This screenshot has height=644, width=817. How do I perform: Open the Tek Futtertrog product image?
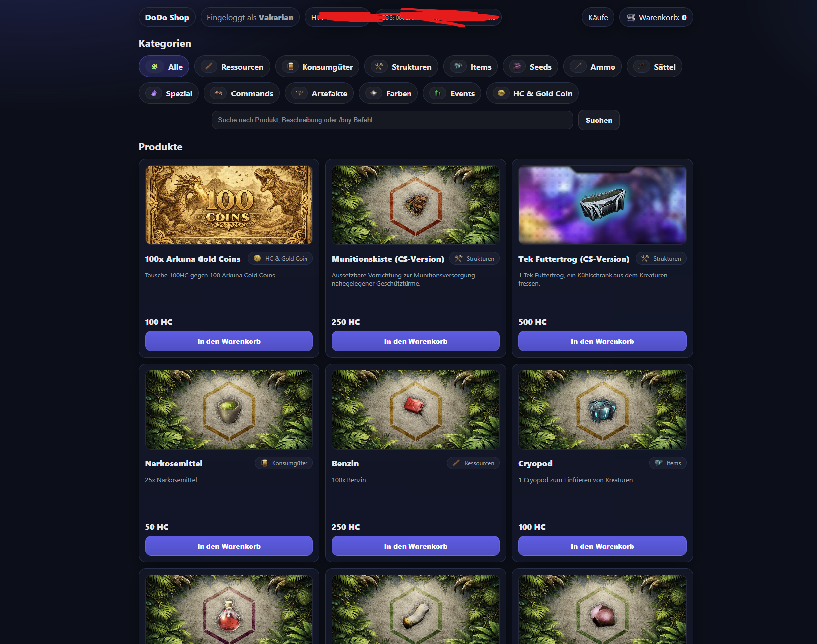(x=602, y=205)
